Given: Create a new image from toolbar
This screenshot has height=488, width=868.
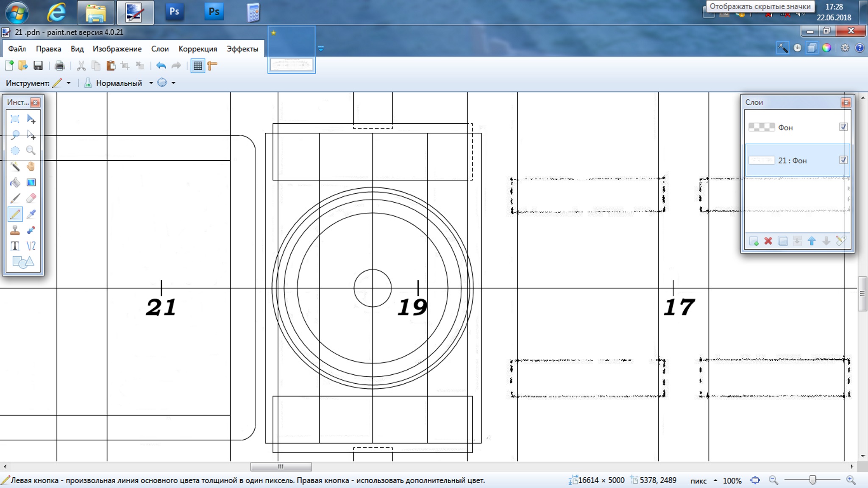Looking at the screenshot, I should pos(9,66).
